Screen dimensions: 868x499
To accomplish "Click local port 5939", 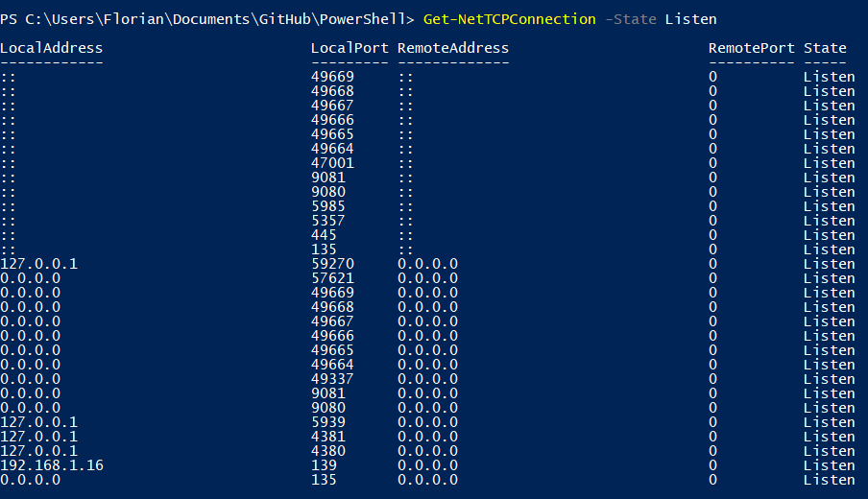I will click(x=328, y=422).
